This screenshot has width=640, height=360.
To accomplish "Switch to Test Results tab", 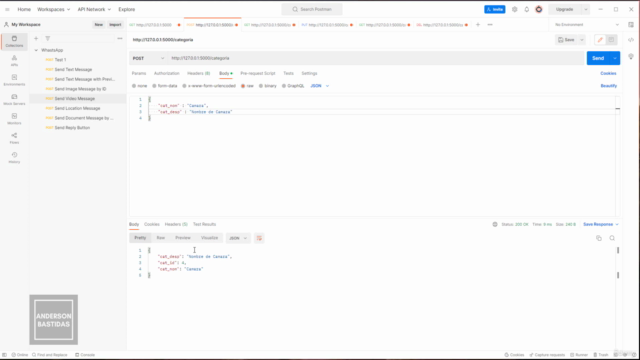I will coord(204,224).
